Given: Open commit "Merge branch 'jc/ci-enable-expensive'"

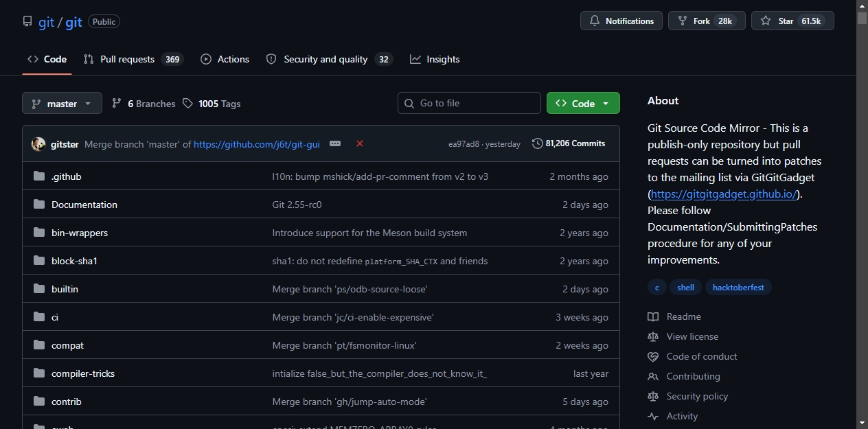Looking at the screenshot, I should click(353, 317).
